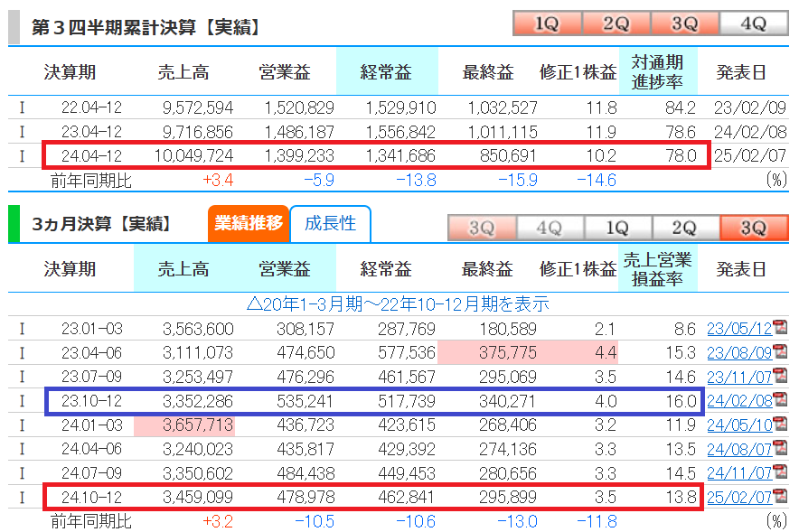The image size is (799, 532).
Task: Open PDF icon beside 23/11/07 date
Action: (780, 375)
